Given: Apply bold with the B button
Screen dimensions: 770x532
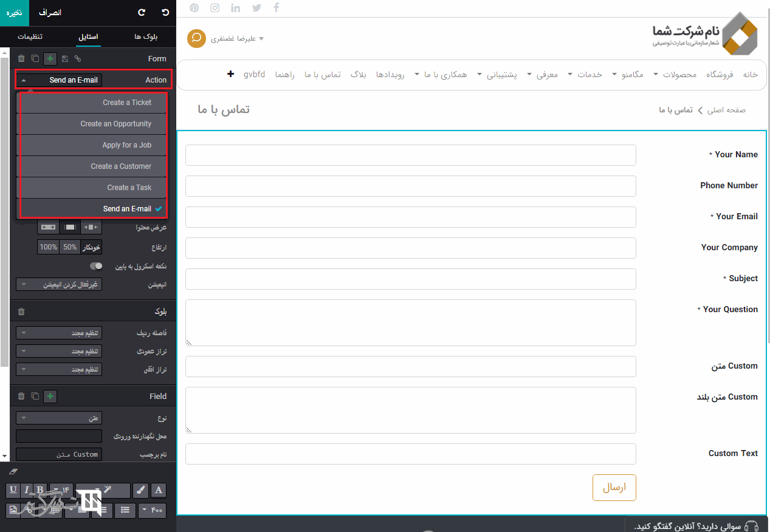Looking at the screenshot, I should pos(40,490).
